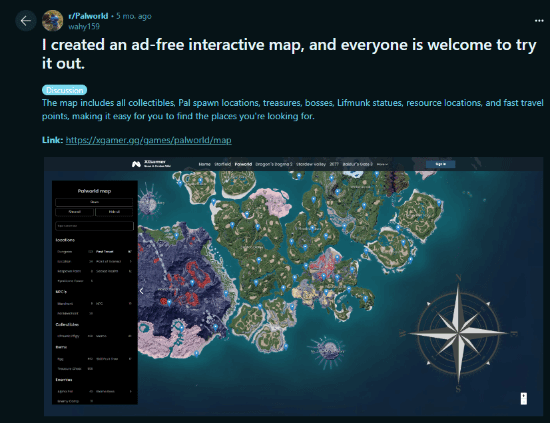Select Baldur's Gate 3 in navigation bar
The image size is (550, 423).
tap(358, 164)
